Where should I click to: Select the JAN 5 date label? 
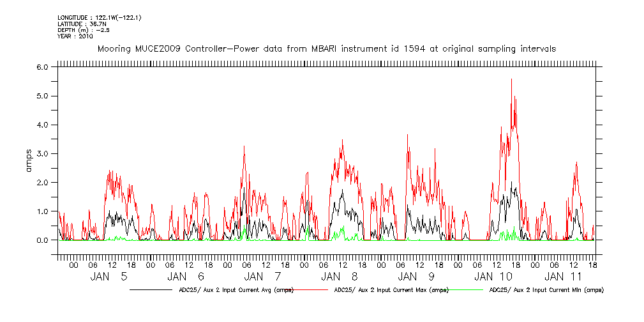(109, 277)
